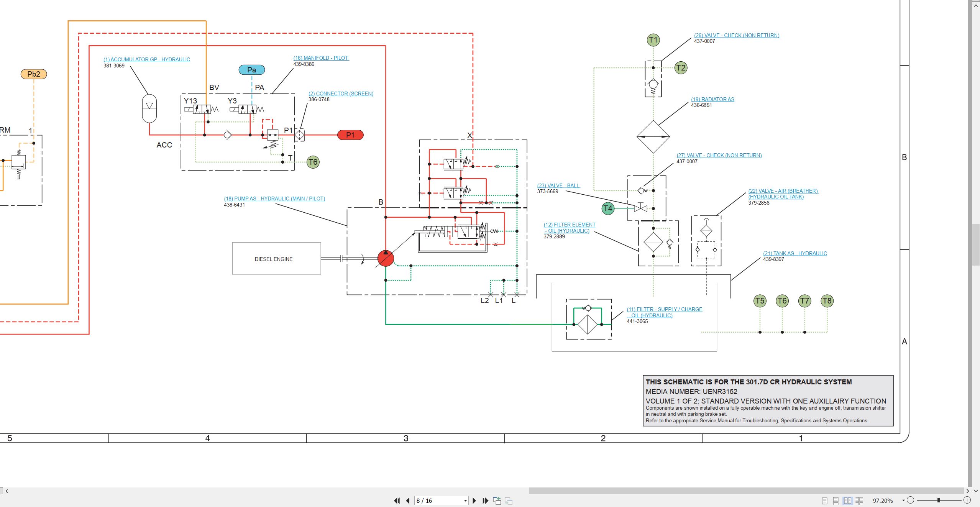Click part number 439-8397 text

tap(773, 259)
